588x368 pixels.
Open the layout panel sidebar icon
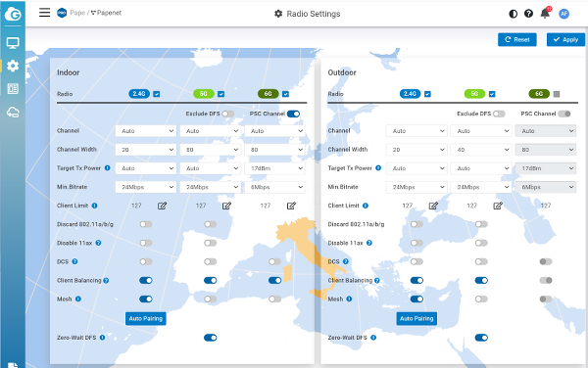[x=13, y=89]
